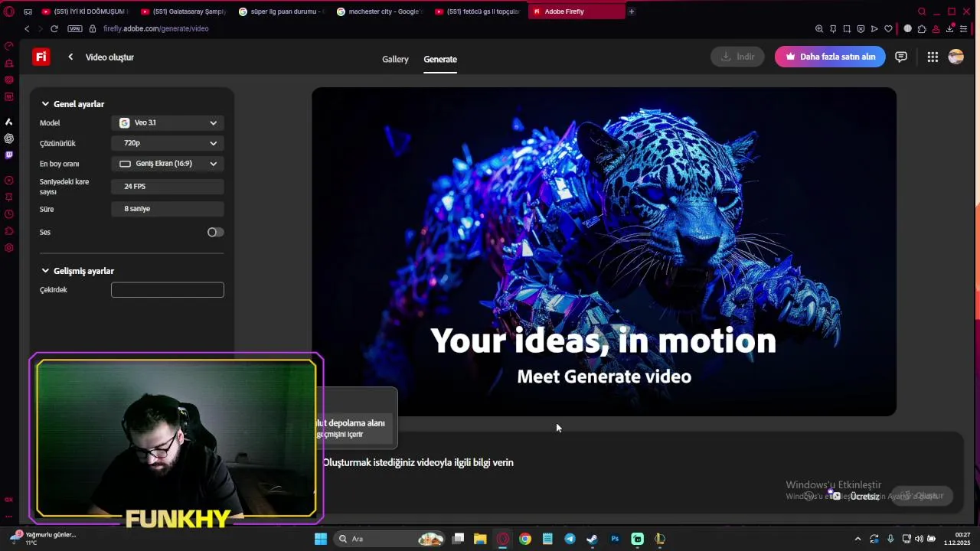
Task: Click the İndir download button
Action: coord(737,57)
